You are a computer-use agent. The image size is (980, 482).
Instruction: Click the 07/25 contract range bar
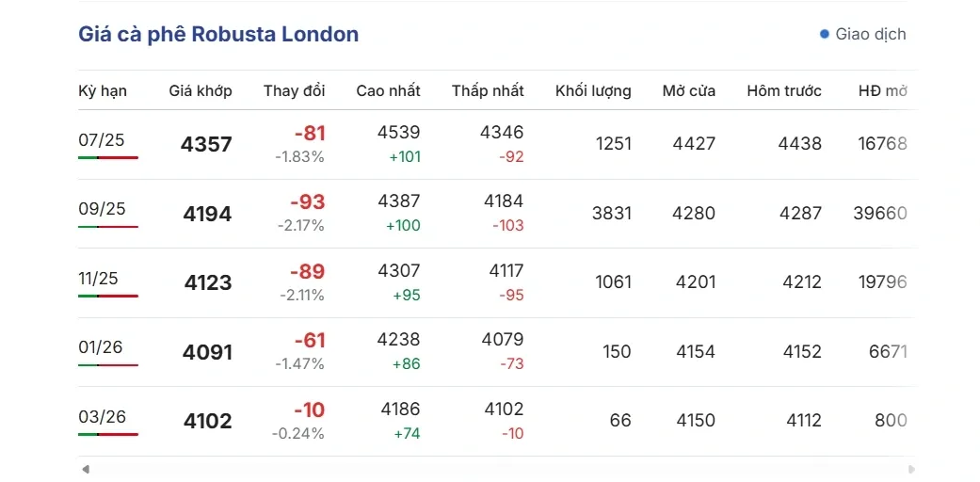pos(108,157)
